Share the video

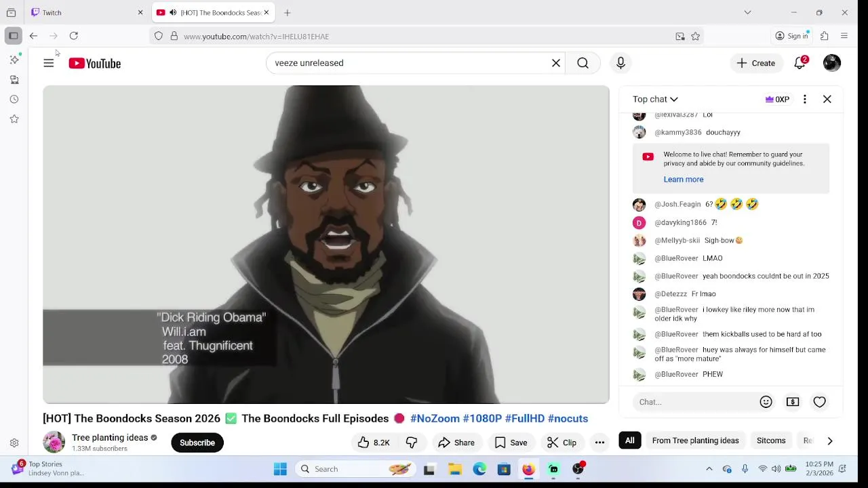(456, 443)
